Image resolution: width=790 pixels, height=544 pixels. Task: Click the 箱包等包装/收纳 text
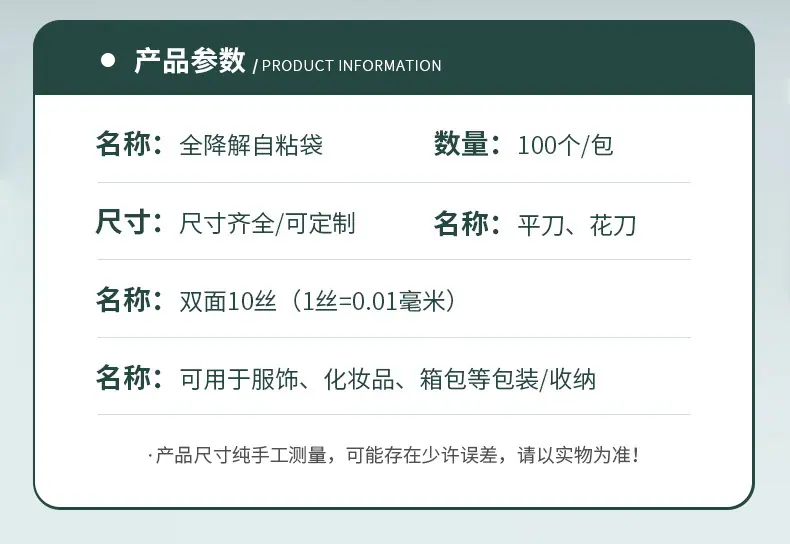(x=507, y=379)
